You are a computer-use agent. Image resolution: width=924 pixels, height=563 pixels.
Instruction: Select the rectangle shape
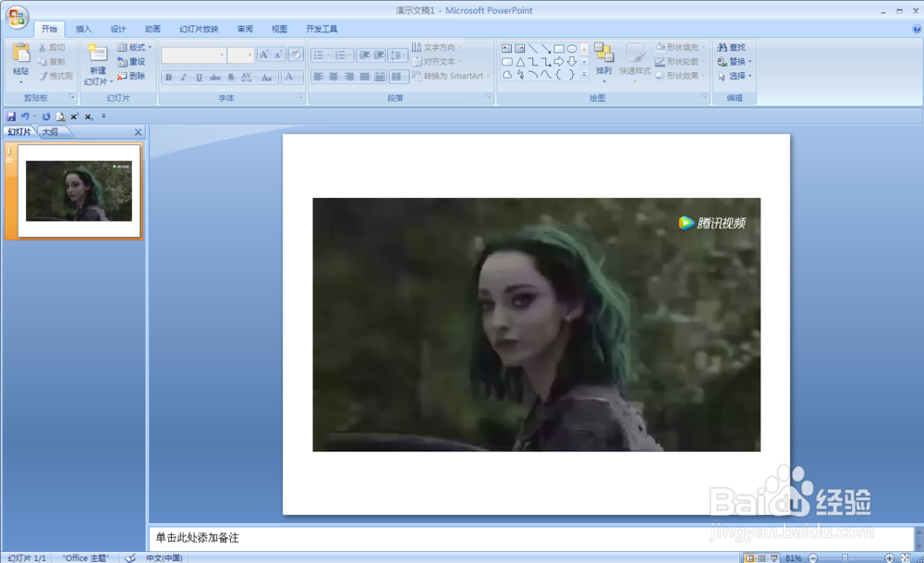click(x=559, y=49)
